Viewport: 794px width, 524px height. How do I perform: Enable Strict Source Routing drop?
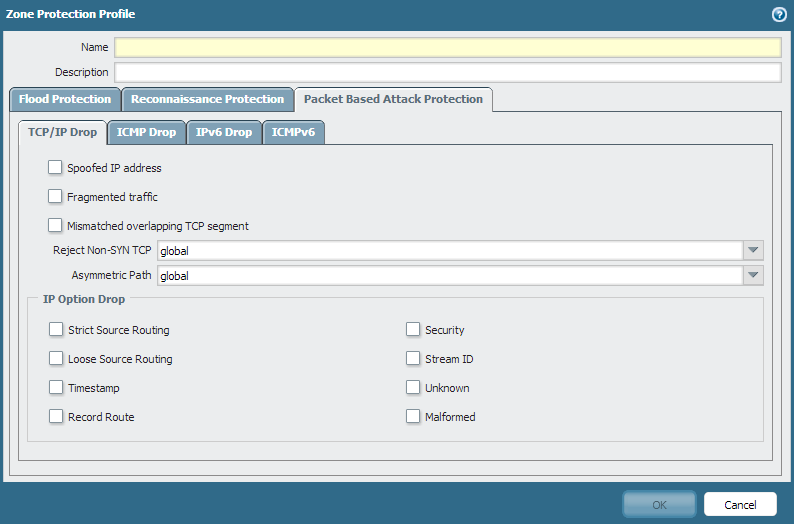point(56,330)
